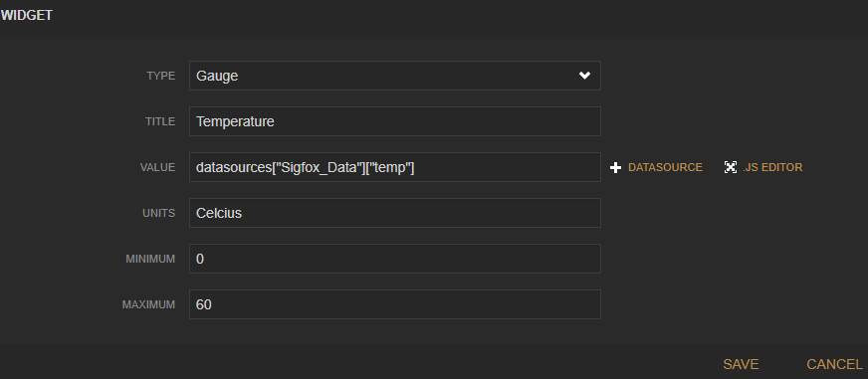Screen dimensions: 868x379
Task: Focus the Temperature title field
Action: (x=395, y=121)
